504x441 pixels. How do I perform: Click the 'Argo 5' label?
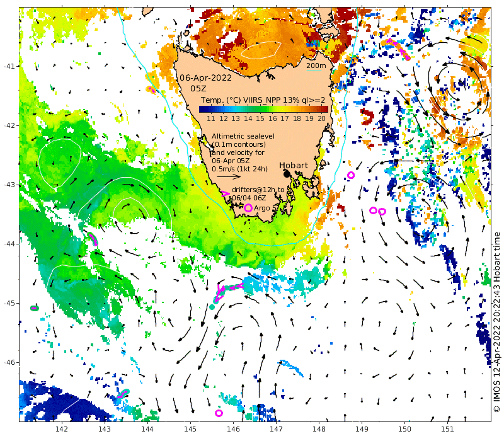tap(265, 209)
